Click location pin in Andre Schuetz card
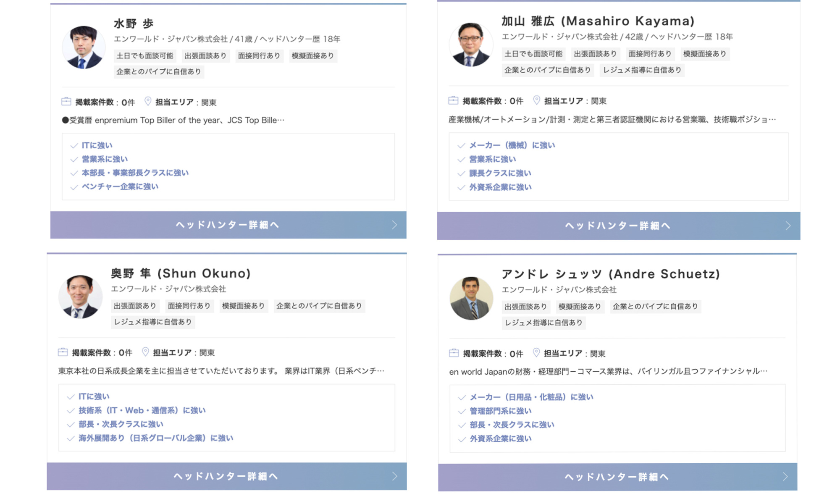 point(536,353)
